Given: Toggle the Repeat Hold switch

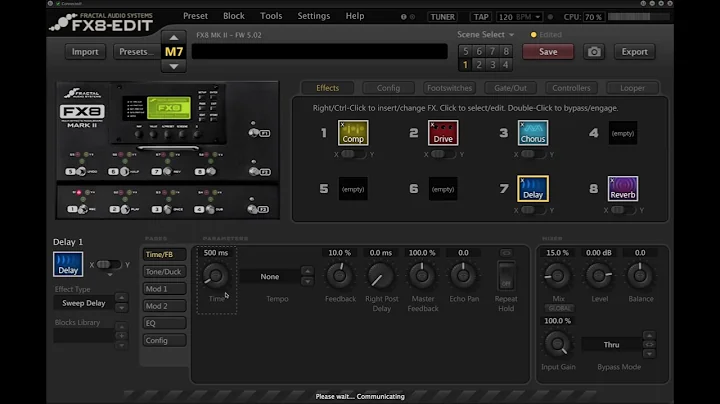Looking at the screenshot, I should click(x=506, y=276).
